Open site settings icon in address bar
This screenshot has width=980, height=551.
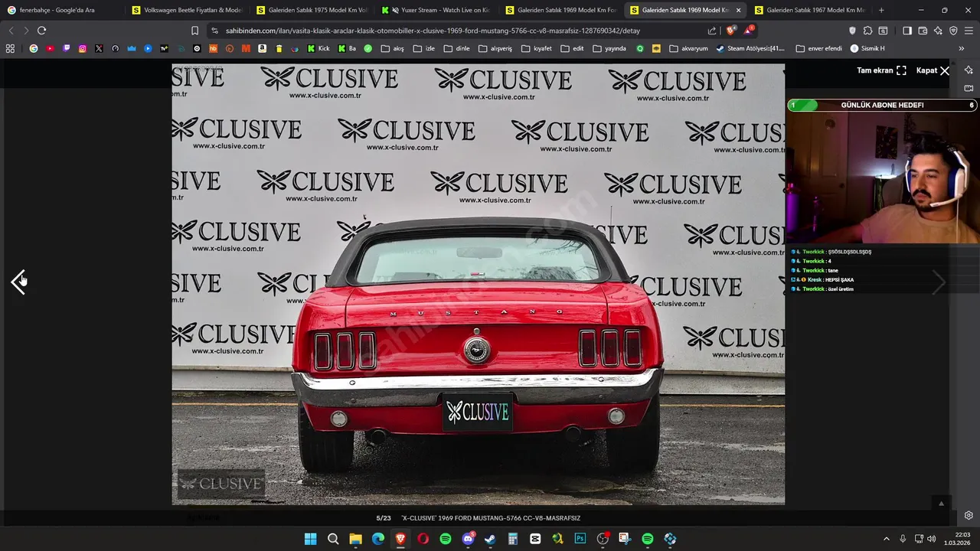214,31
